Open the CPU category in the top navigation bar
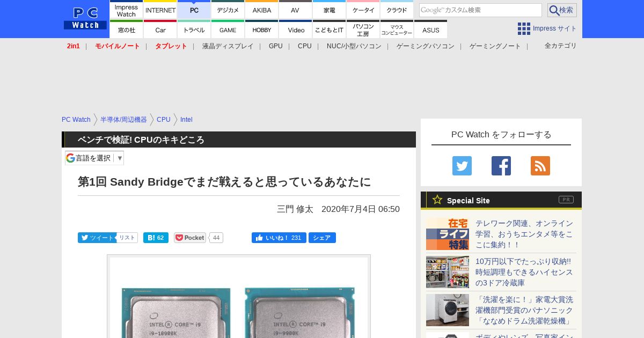The height and width of the screenshot is (338, 644). tap(305, 46)
